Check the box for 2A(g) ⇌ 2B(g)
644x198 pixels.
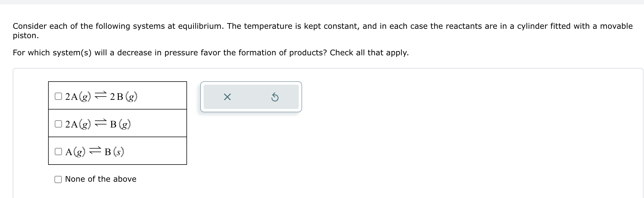(x=58, y=96)
